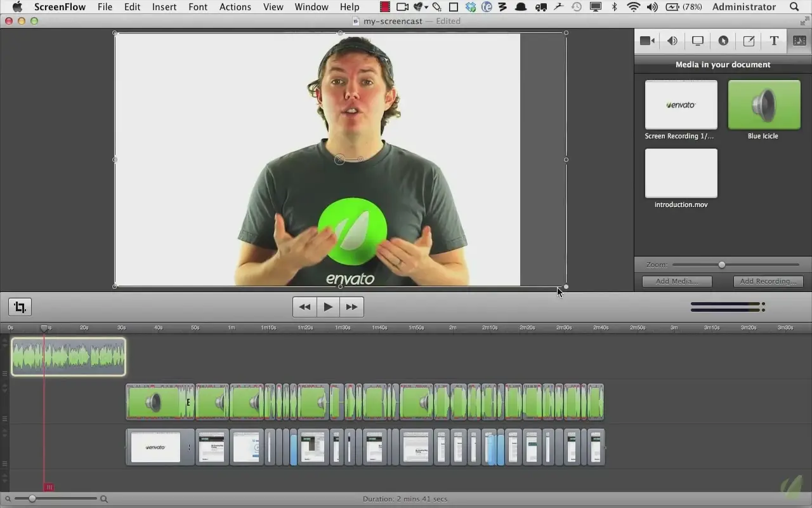Open the View menu
This screenshot has width=812, height=508.
pos(273,7)
